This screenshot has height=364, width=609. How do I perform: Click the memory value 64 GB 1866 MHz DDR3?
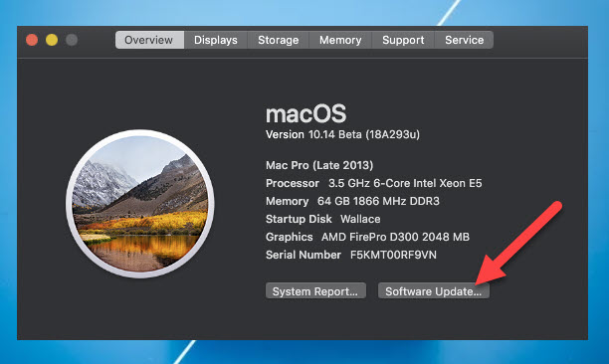[x=378, y=202]
